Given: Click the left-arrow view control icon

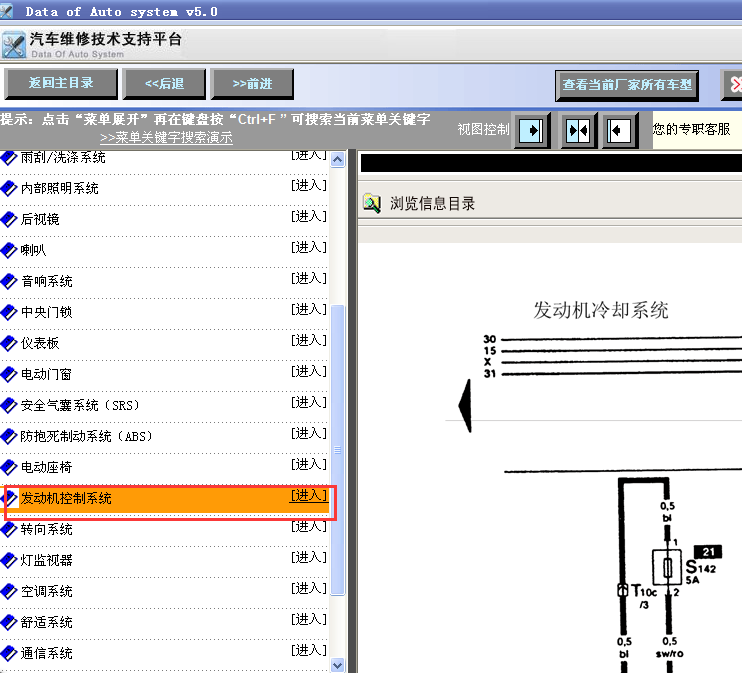Looking at the screenshot, I should pos(620,130).
